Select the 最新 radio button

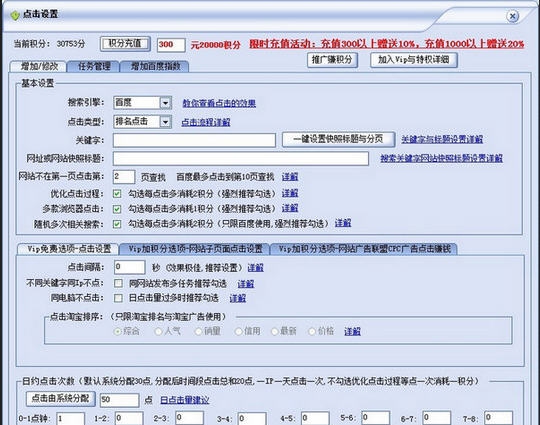point(274,331)
